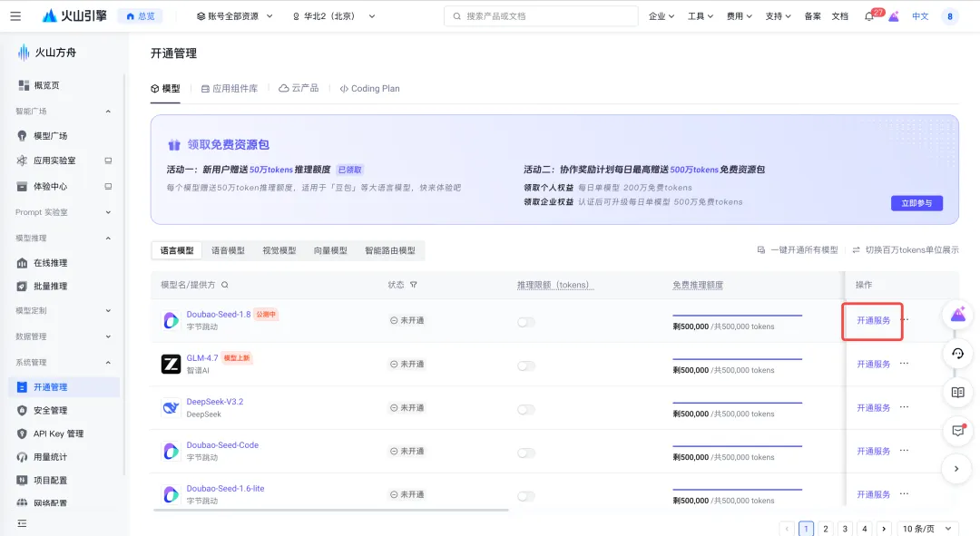Open the hamburger menu at top left
This screenshot has height=536, width=980.
(15, 16)
